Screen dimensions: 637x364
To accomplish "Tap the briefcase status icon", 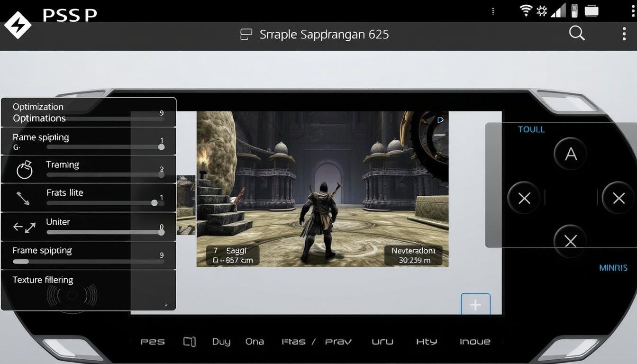I will tap(591, 10).
